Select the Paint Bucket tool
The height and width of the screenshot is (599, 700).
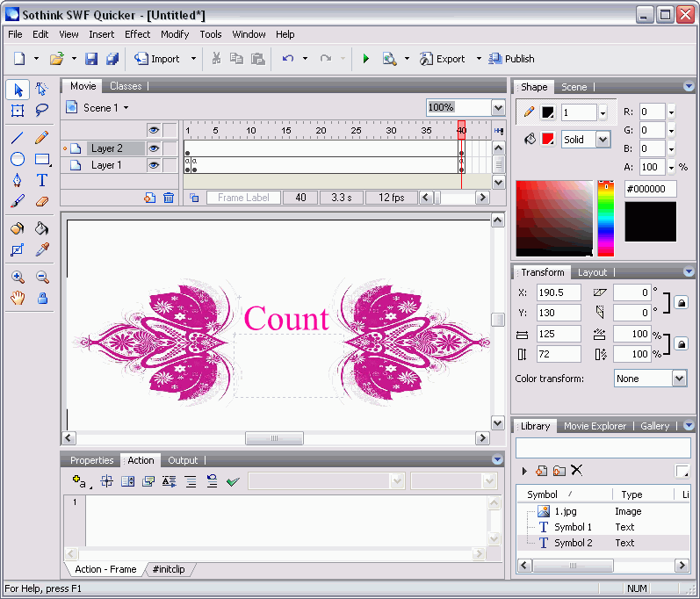(x=41, y=228)
